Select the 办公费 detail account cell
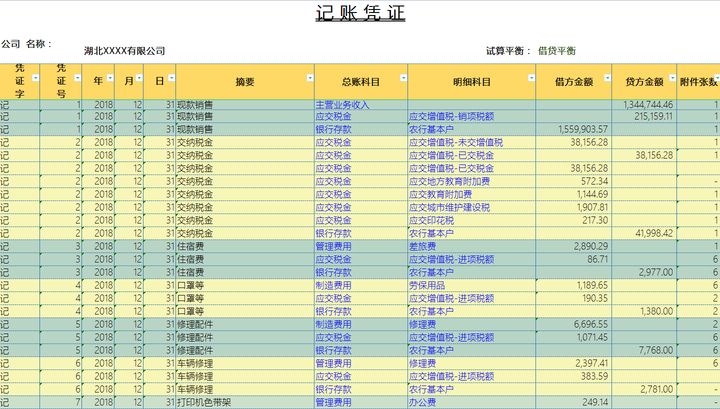The width and height of the screenshot is (720, 409). point(472,403)
